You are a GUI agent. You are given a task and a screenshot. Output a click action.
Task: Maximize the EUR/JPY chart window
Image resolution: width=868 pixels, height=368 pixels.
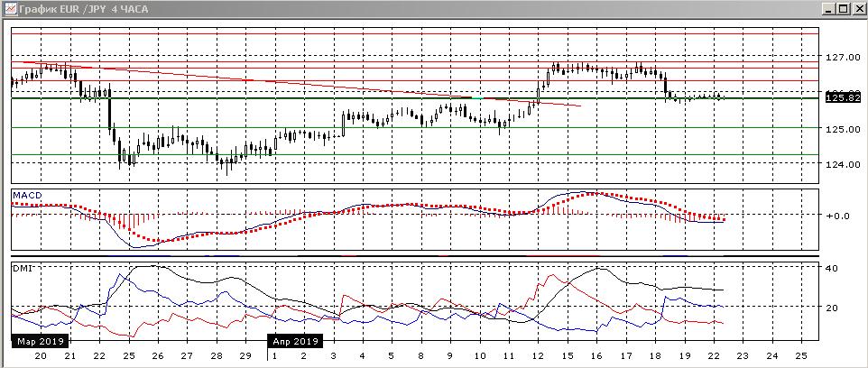pos(843,9)
